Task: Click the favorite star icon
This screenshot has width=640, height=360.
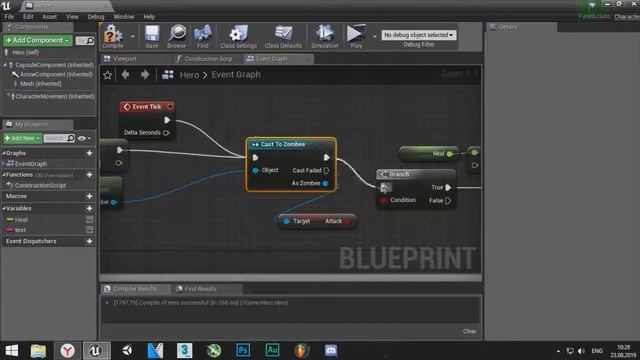Action: click(x=108, y=75)
